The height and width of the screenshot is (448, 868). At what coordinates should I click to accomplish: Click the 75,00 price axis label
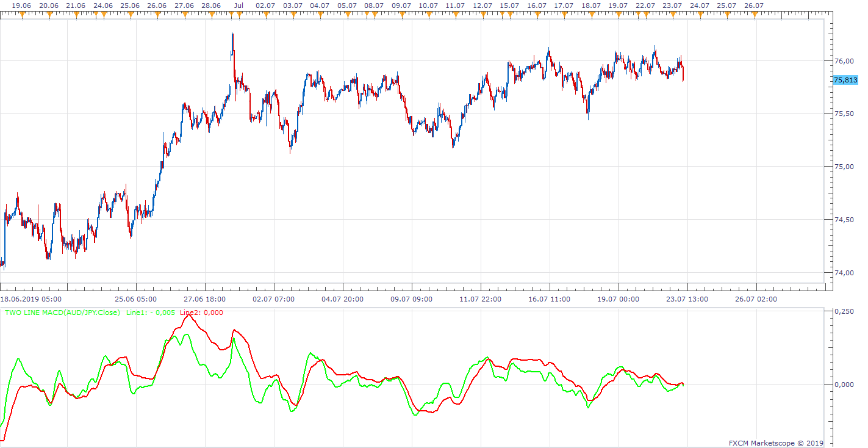(x=844, y=167)
